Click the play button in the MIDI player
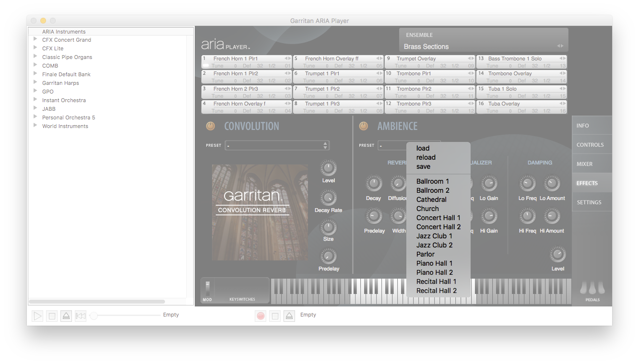This screenshot has width=639, height=364. [37, 316]
